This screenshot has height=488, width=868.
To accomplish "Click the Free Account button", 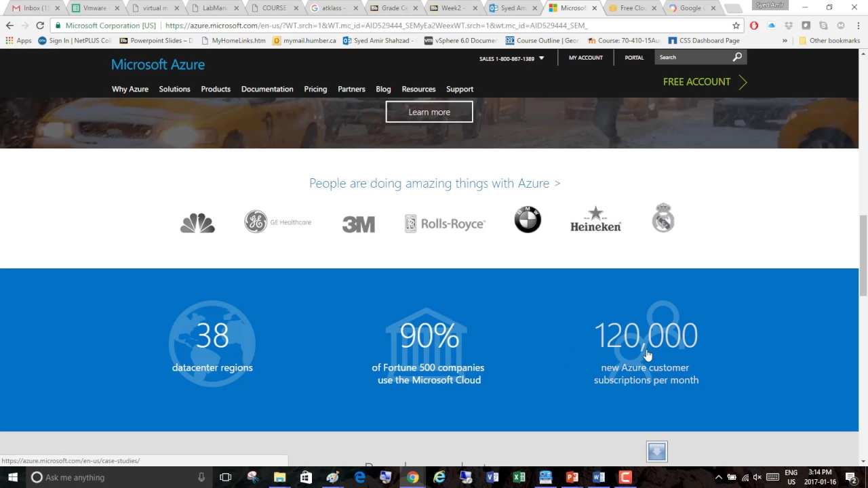I will [705, 81].
